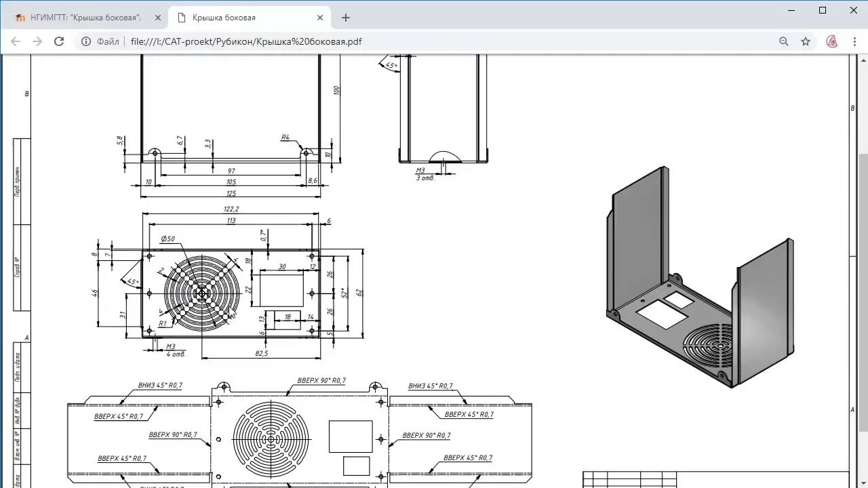Click the vertical scrollbar thumb
The height and width of the screenshot is (488, 868).
pos(863,291)
